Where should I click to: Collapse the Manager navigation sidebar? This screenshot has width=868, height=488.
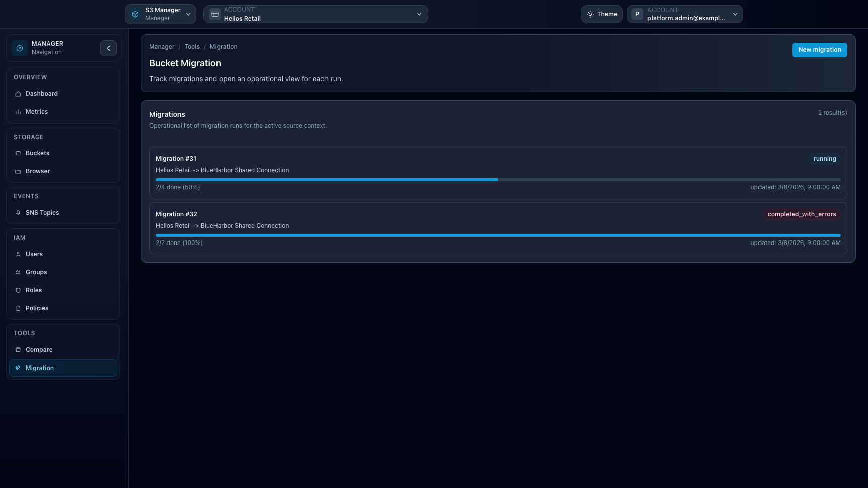point(108,48)
